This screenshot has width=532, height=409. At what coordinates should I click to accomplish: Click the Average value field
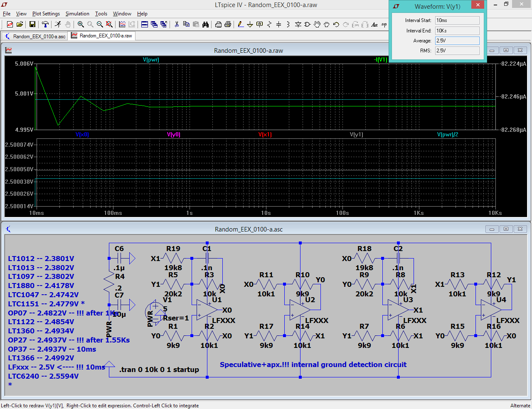click(457, 41)
